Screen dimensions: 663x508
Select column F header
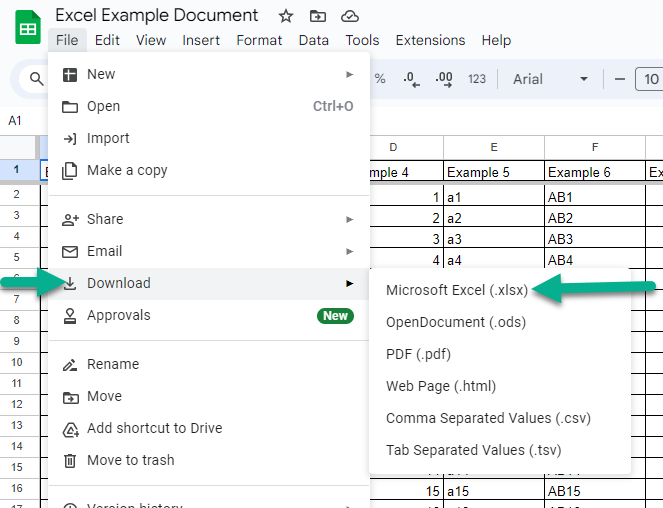pos(595,147)
